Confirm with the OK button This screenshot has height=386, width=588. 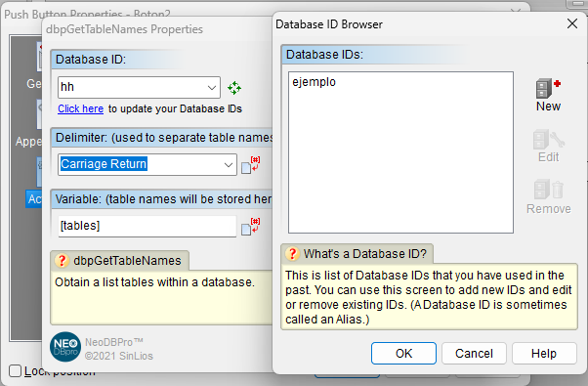click(403, 354)
